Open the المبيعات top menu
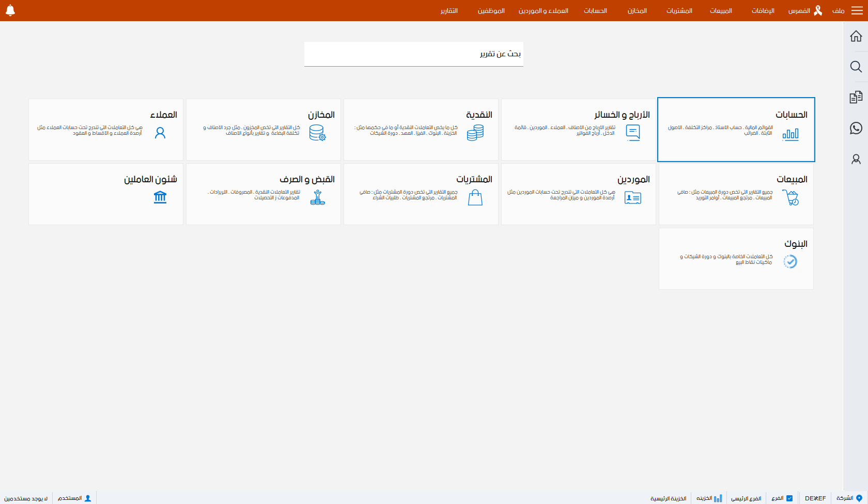The width and height of the screenshot is (868, 504). 721,11
